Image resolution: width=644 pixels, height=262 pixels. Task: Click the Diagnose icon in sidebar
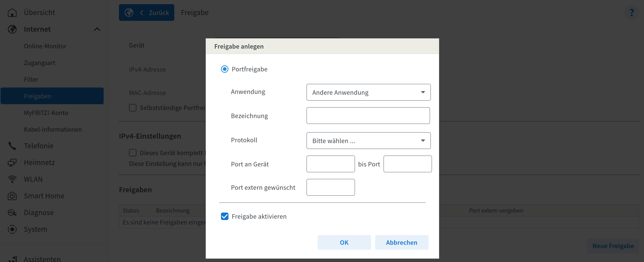click(12, 213)
